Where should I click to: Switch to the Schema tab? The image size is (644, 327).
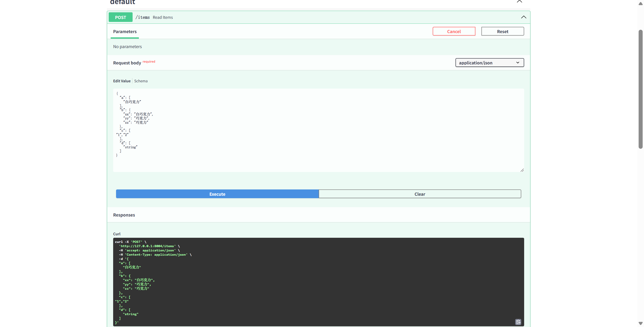(x=141, y=81)
